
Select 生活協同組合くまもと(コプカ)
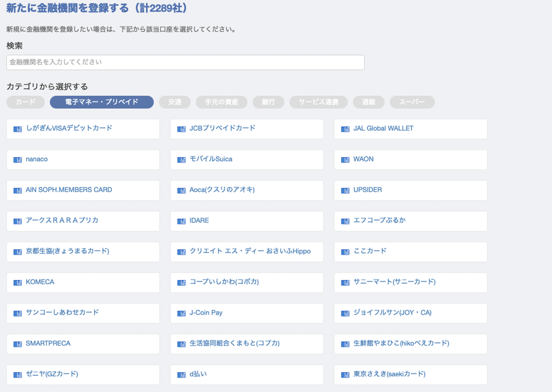(247, 344)
